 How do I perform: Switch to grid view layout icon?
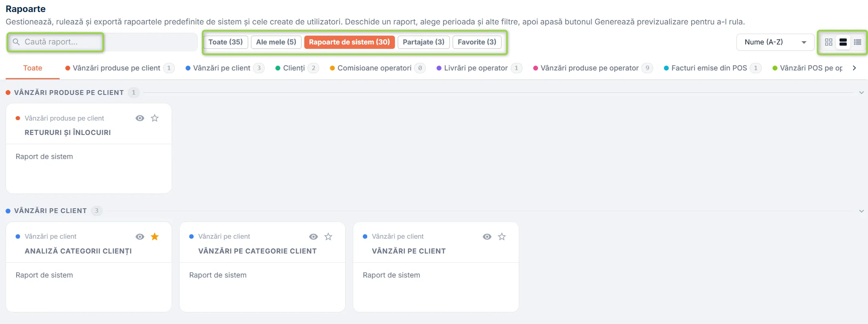coord(829,42)
